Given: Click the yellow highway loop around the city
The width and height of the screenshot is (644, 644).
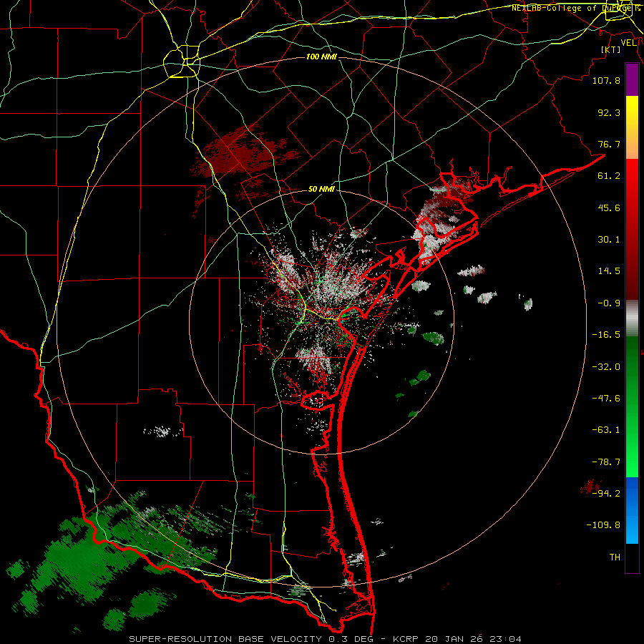Looking at the screenshot, I should 182,62.
